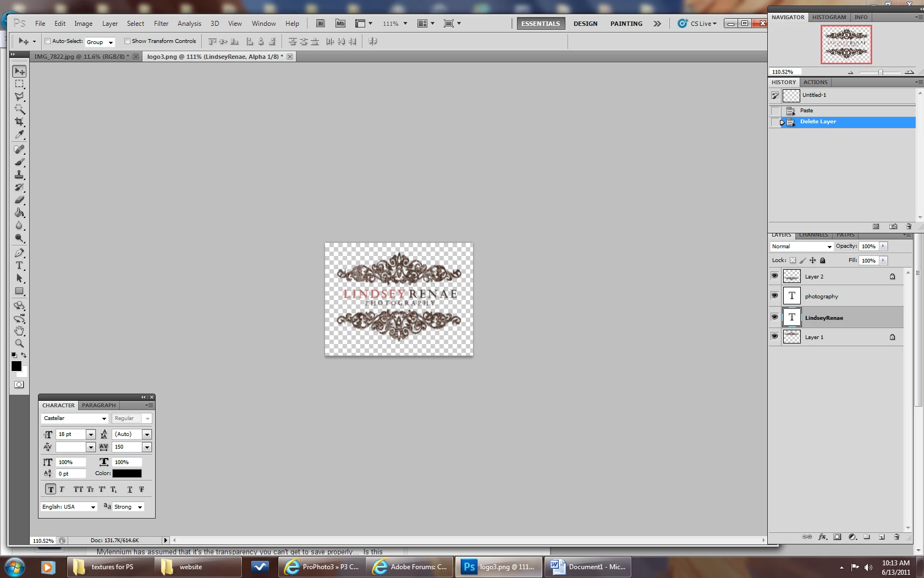924x578 pixels.
Task: Click the Navigator logo preview thumbnail
Action: (x=846, y=45)
